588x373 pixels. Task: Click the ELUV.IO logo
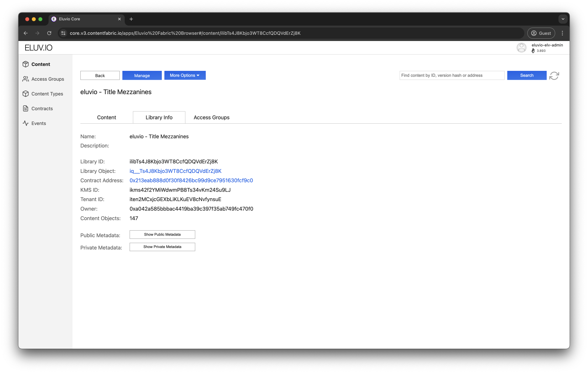point(38,48)
